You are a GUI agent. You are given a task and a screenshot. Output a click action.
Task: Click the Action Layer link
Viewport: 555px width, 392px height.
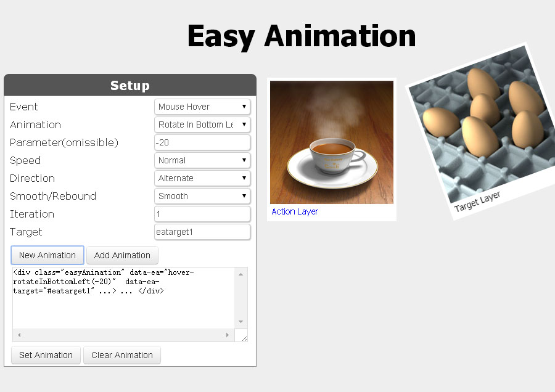[295, 211]
